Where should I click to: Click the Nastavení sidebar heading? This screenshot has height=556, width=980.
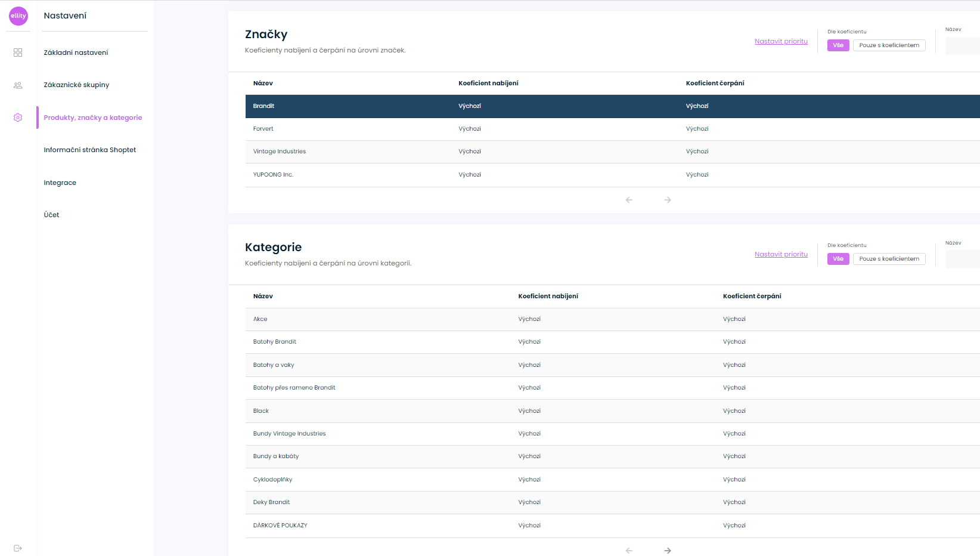click(x=65, y=16)
